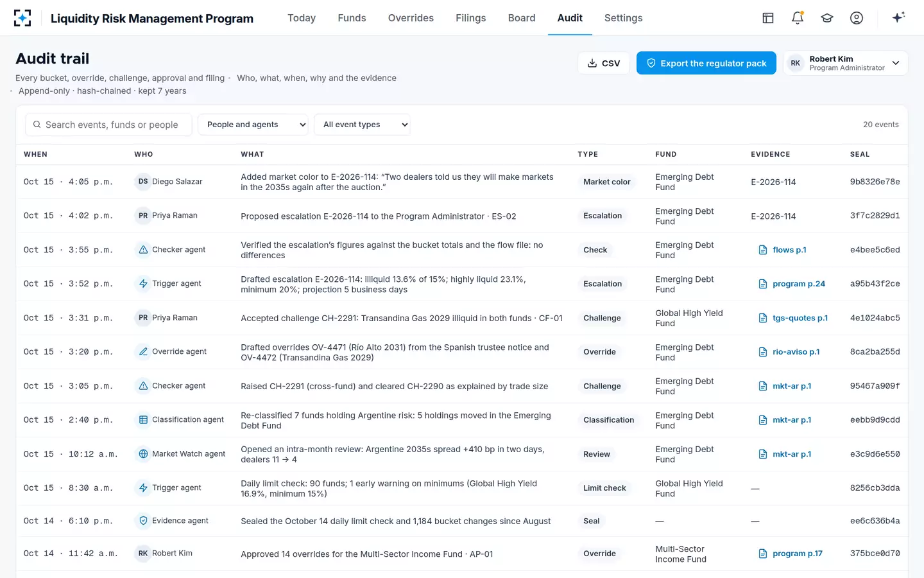
Task: Click the Override agent pencil icon
Action: point(143,352)
